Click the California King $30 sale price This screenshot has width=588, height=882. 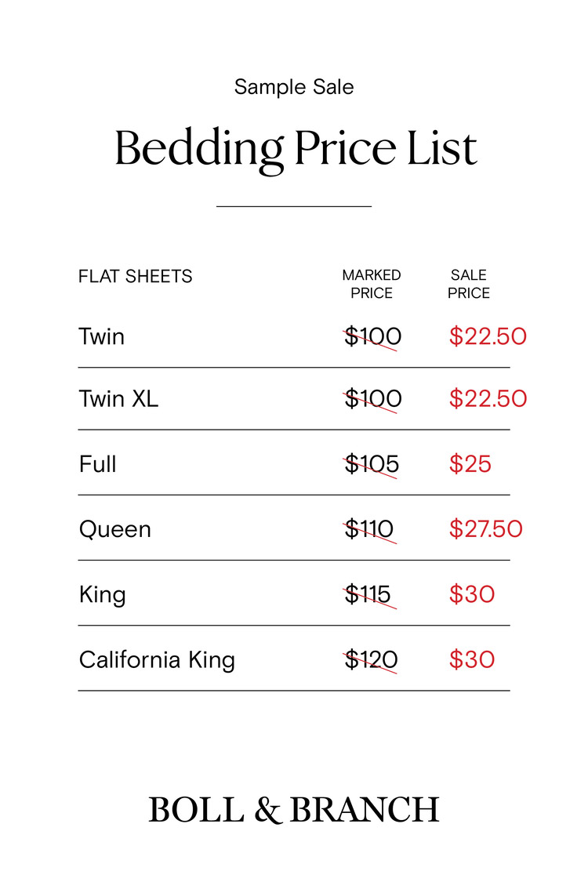click(471, 659)
